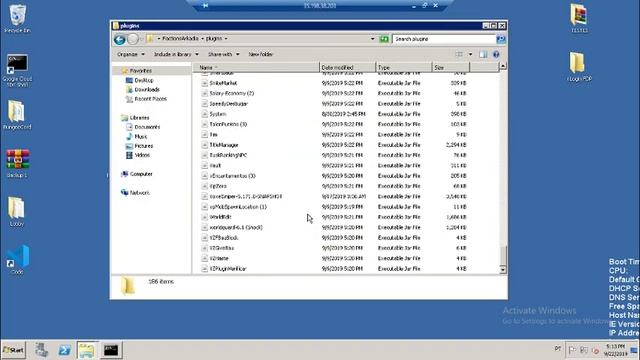Open PowerShell from taskbar
The height and width of the screenshot is (360, 640).
pyautogui.click(x=64, y=350)
